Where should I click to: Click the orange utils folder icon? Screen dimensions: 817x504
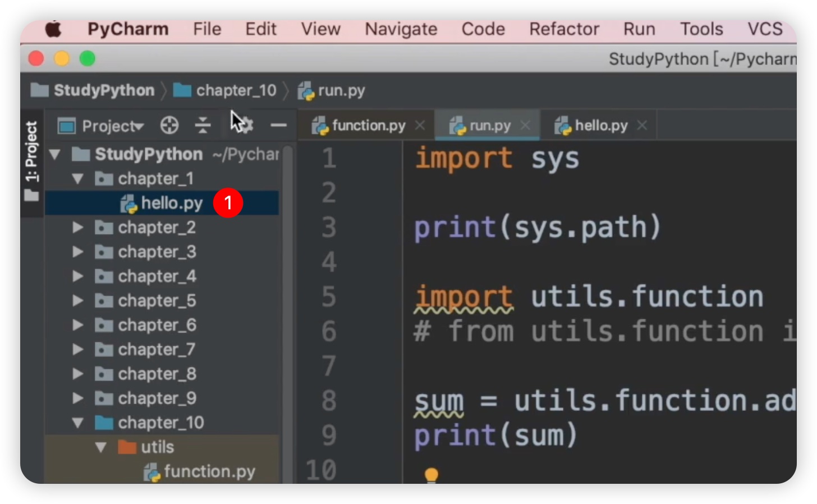pos(127,447)
